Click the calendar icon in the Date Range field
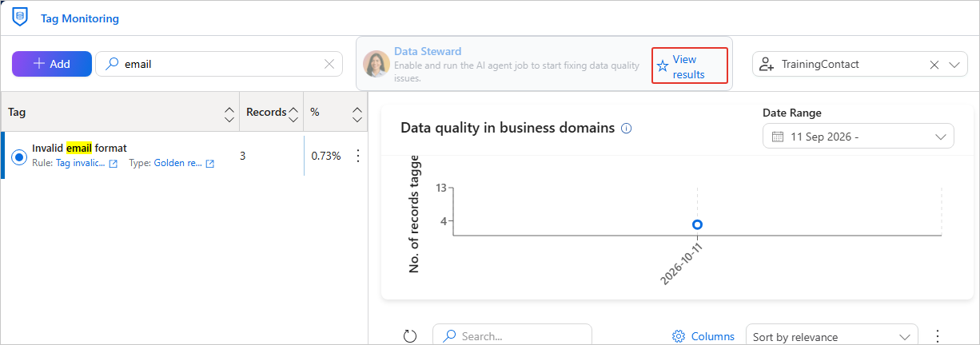This screenshot has width=980, height=345. point(777,137)
